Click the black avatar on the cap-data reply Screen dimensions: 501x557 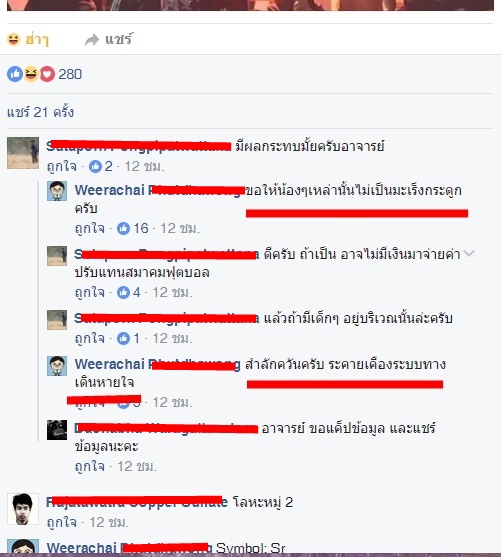click(57, 430)
